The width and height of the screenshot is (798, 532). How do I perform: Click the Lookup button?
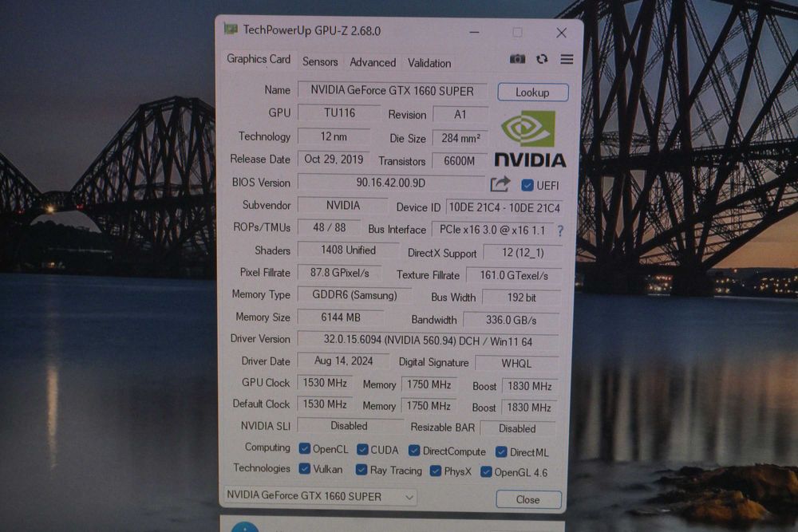tap(532, 93)
